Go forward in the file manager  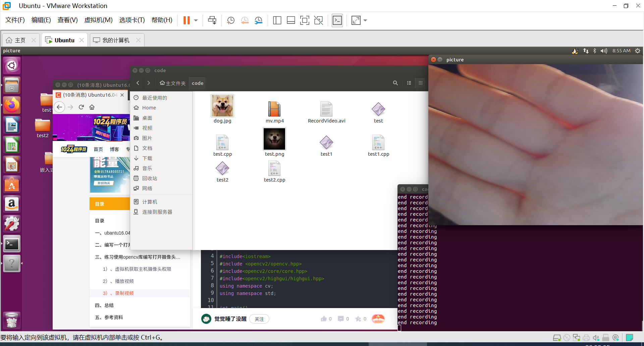coord(149,83)
